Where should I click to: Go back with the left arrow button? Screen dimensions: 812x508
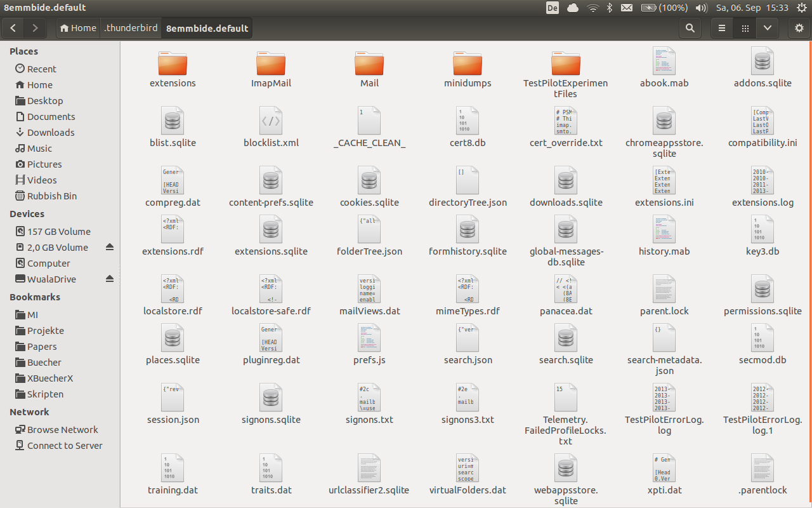tap(13, 28)
